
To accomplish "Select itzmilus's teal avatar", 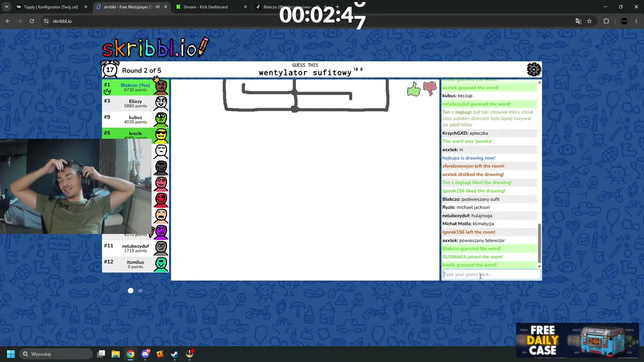I will pos(161,264).
